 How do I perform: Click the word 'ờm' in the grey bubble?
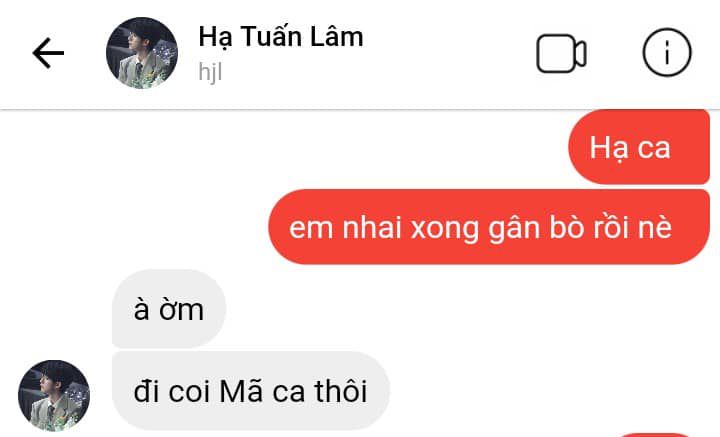181,310
